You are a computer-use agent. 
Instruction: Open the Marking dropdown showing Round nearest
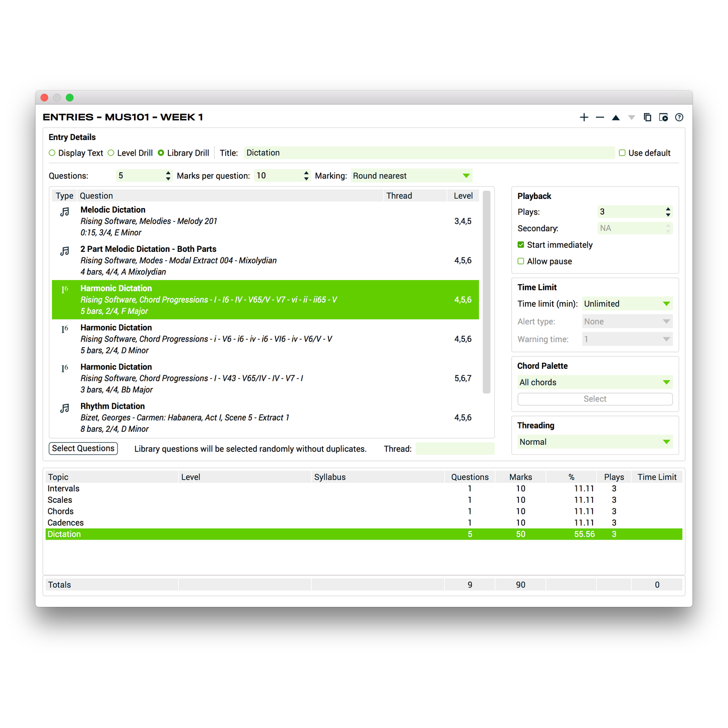[466, 175]
